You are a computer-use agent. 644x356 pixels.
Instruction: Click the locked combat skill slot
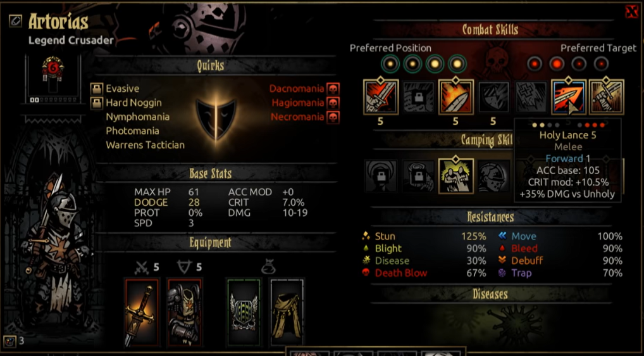(x=418, y=98)
